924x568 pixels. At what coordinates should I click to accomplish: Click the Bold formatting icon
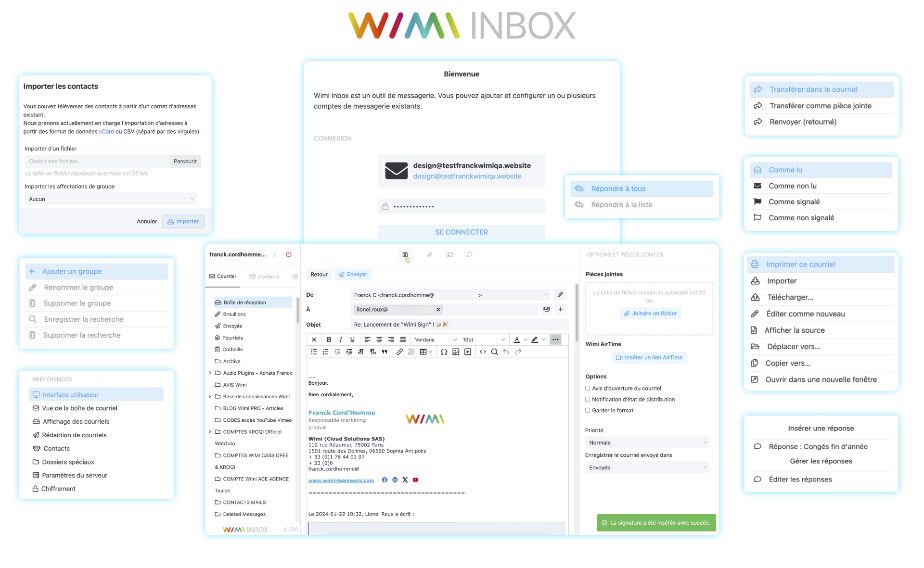coord(329,340)
